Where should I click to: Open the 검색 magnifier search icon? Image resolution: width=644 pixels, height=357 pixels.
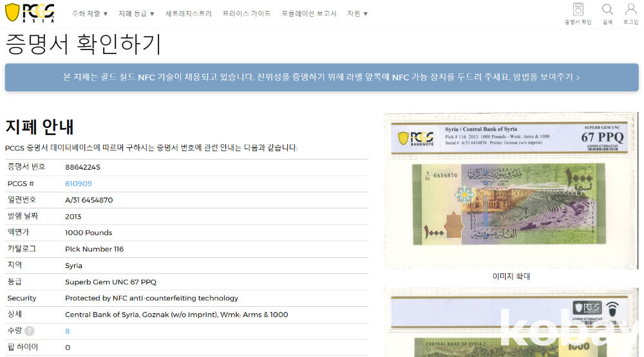(x=607, y=14)
